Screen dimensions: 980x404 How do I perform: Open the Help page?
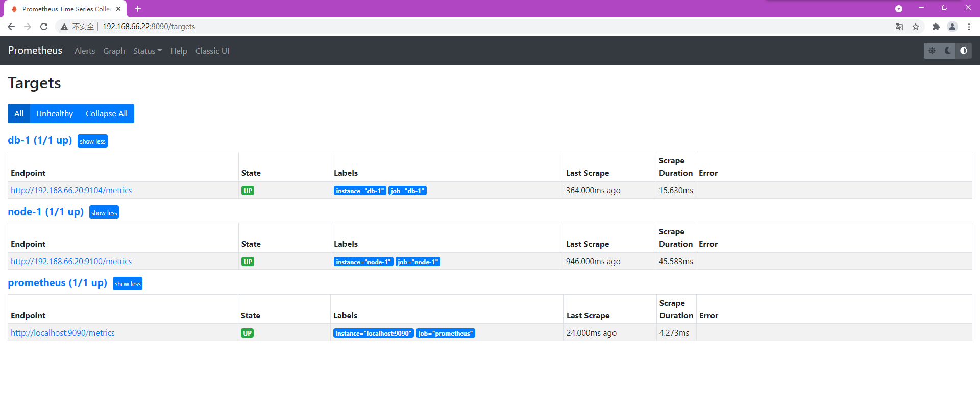pos(179,51)
